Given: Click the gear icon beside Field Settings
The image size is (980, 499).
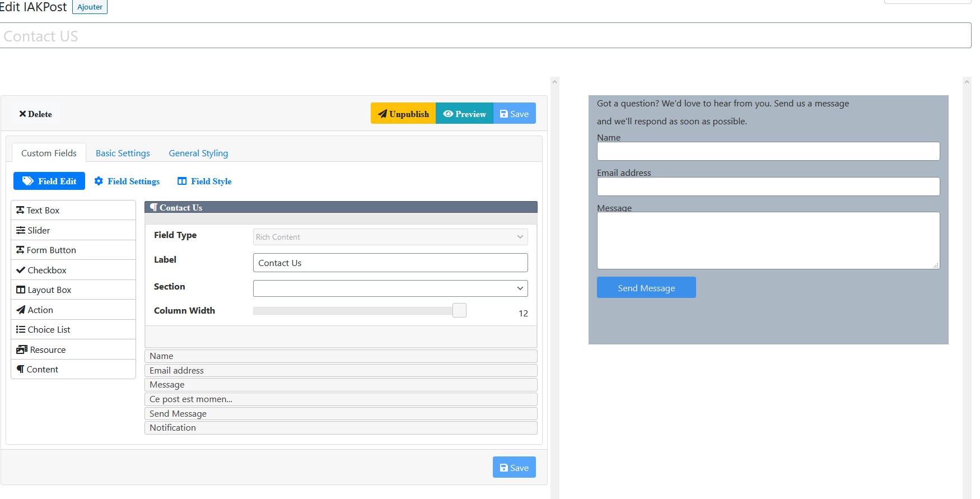Looking at the screenshot, I should click(x=99, y=181).
